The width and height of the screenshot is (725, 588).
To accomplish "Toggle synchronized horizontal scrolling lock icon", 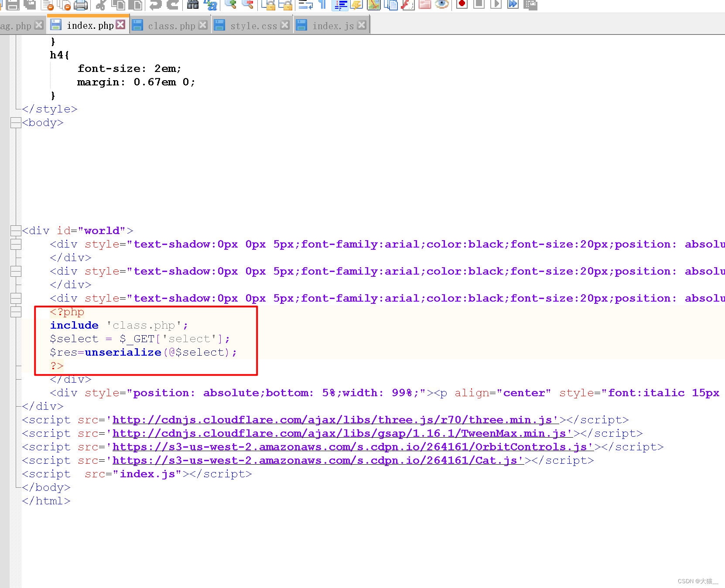I will click(286, 5).
